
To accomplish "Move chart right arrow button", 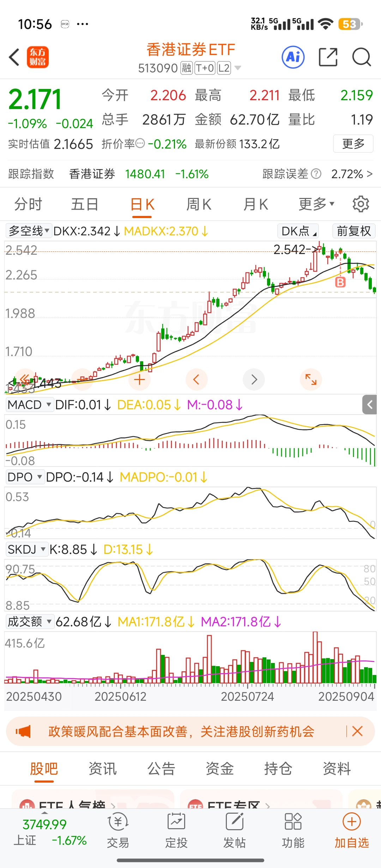I will click(254, 380).
